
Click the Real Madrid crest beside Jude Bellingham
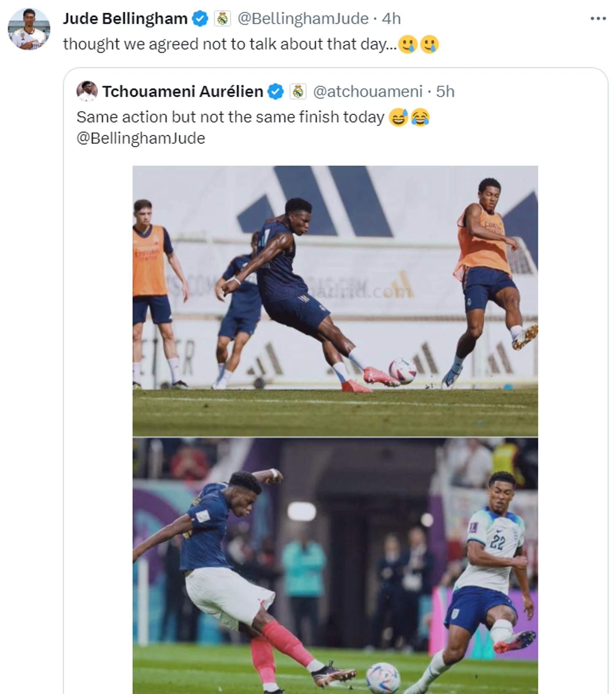[x=222, y=19]
